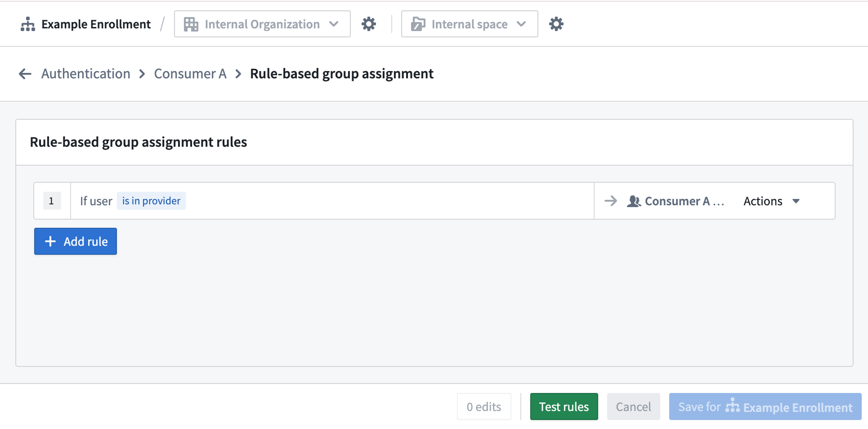Viewport: 868px width, 429px height.
Task: Open Internal Organization settings gear
Action: (x=369, y=24)
